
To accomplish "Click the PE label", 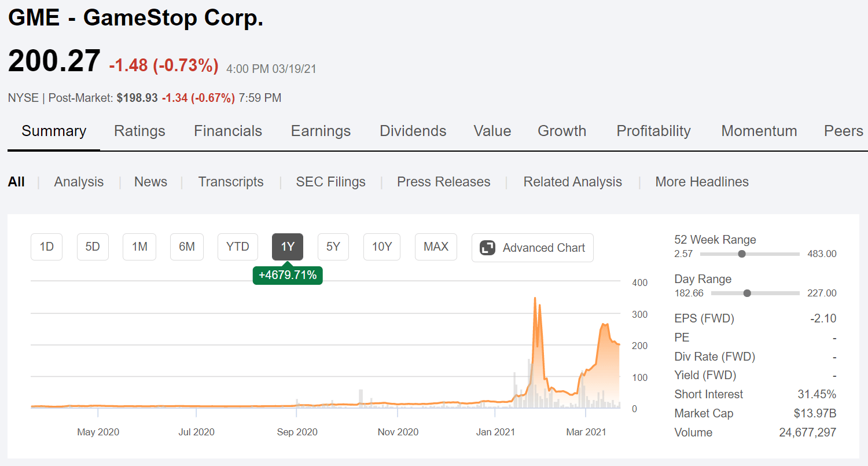I will (x=682, y=337).
